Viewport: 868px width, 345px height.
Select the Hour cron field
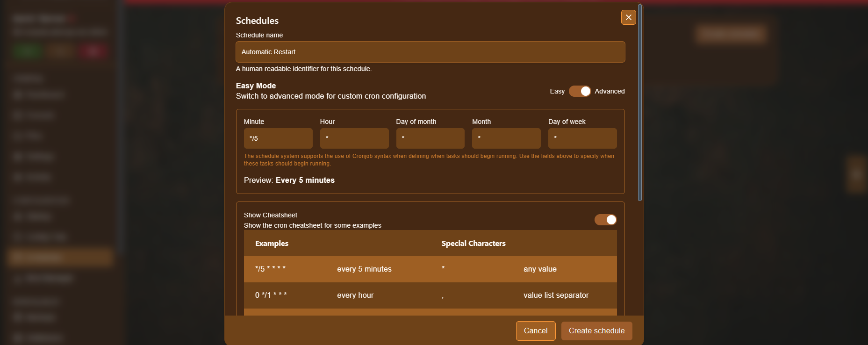coord(354,138)
